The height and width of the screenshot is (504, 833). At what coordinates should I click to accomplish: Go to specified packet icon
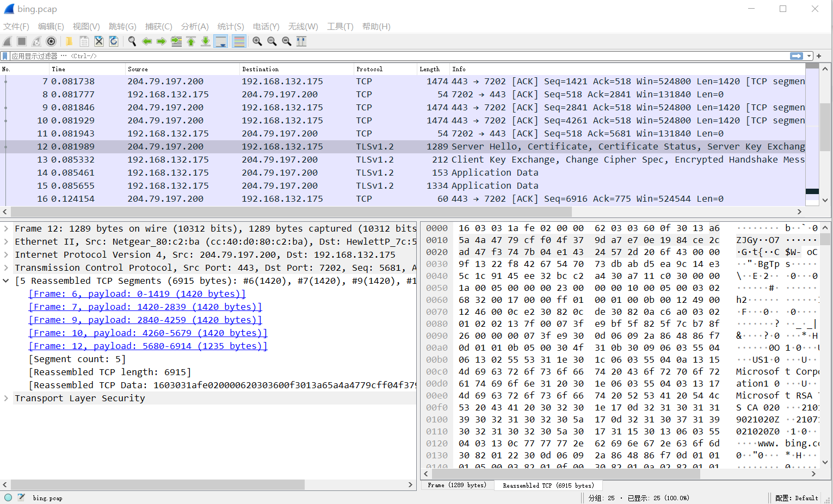coord(176,41)
